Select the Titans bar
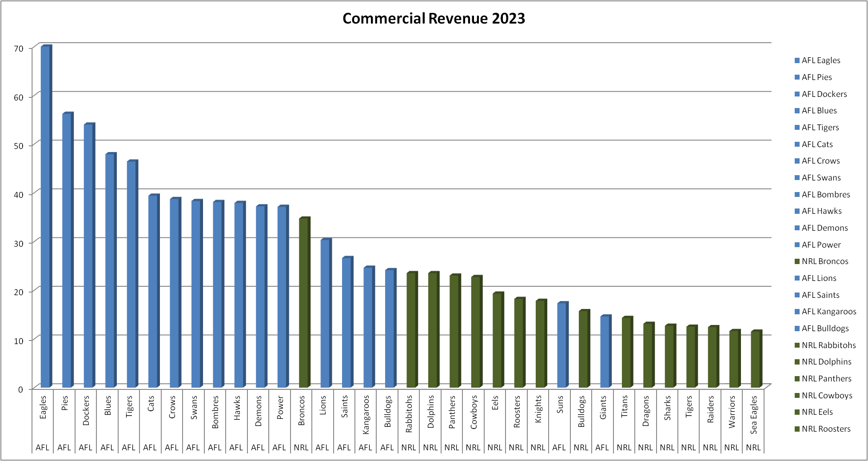Image resolution: width=868 pixels, height=461 pixels. pyautogui.click(x=627, y=352)
